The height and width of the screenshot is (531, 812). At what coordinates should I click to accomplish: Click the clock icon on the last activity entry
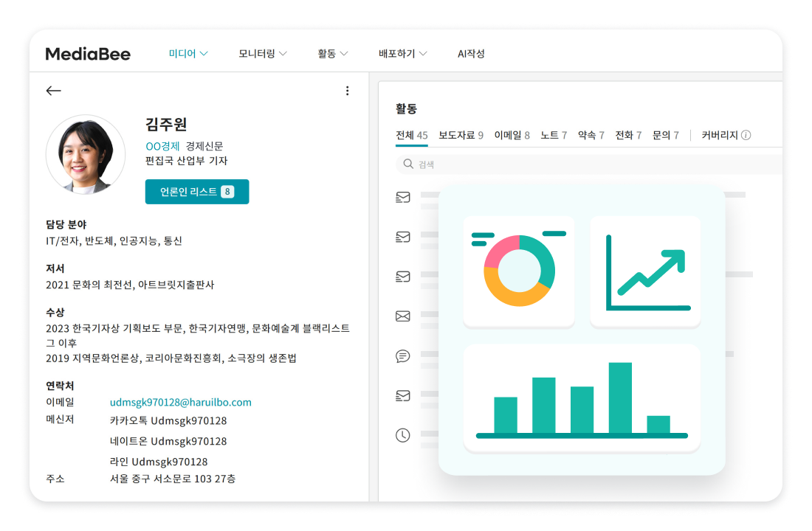(x=402, y=435)
